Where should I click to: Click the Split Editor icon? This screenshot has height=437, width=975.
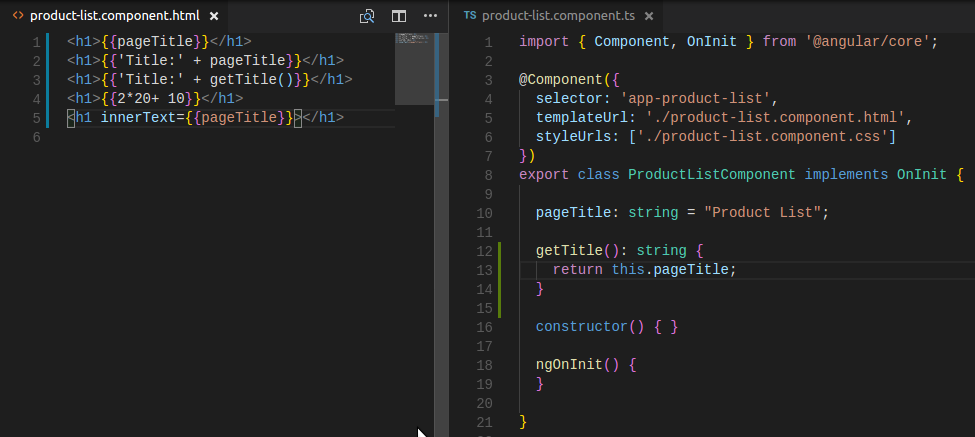pyautogui.click(x=399, y=16)
